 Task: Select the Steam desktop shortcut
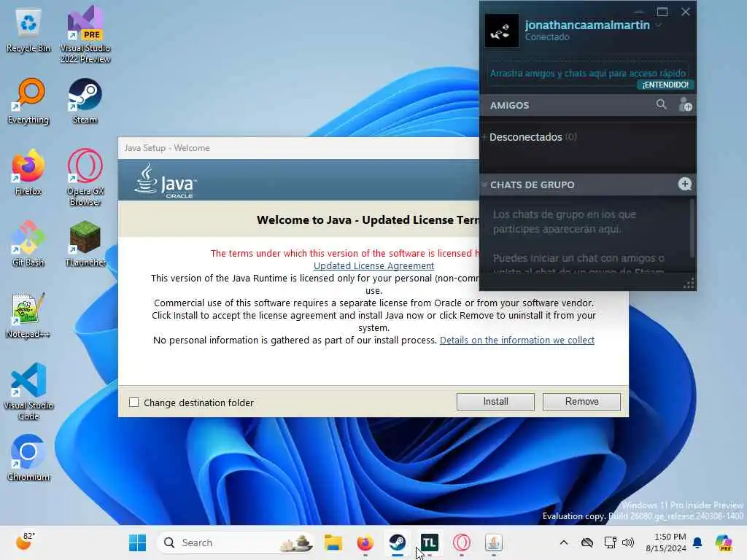pyautogui.click(x=85, y=101)
